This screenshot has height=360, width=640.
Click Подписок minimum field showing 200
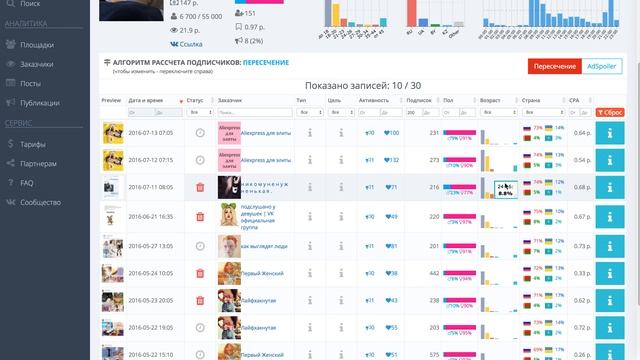(414, 112)
